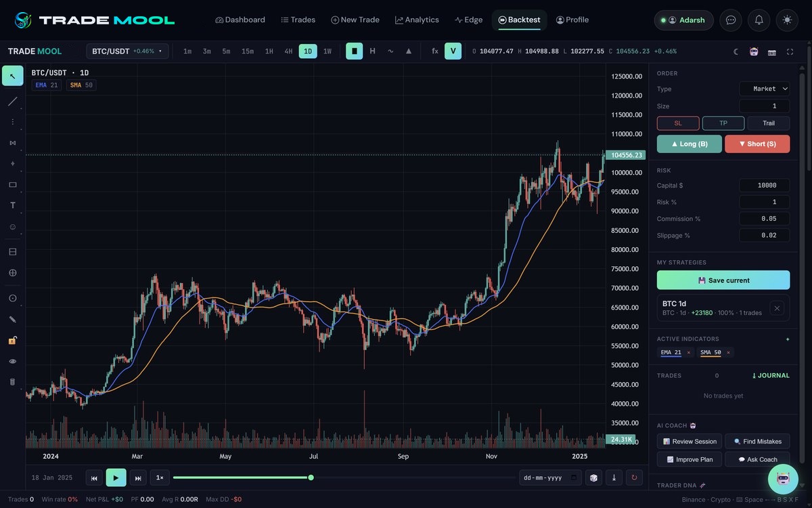Open the fx indicators menu
The height and width of the screenshot is (508, 812).
[435, 51]
